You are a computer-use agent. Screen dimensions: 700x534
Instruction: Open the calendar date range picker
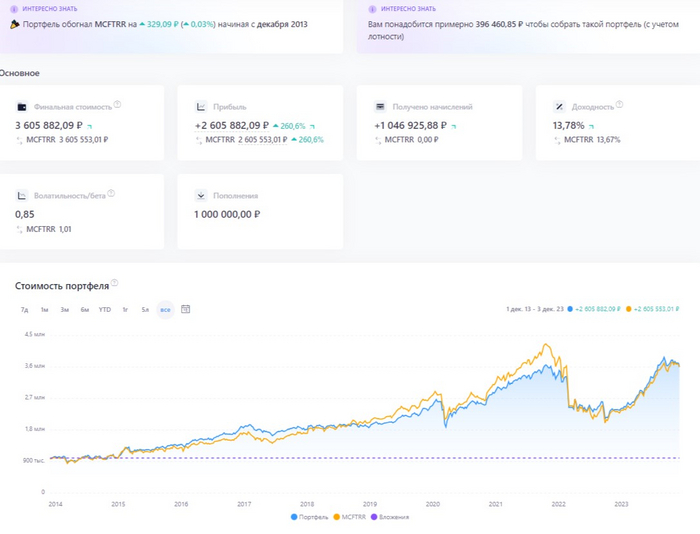[186, 309]
